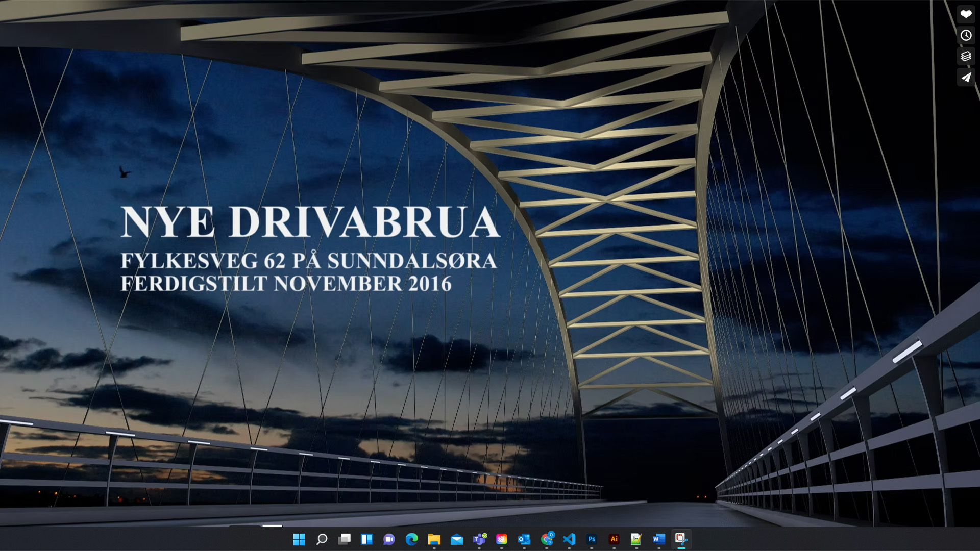The width and height of the screenshot is (980, 551).
Task: Click the clock watch-later icon
Action: (x=966, y=35)
